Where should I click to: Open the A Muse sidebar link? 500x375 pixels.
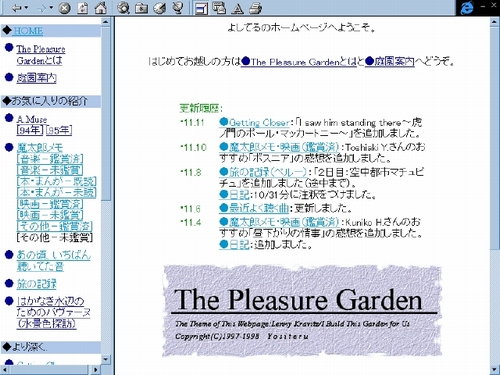coord(32,119)
